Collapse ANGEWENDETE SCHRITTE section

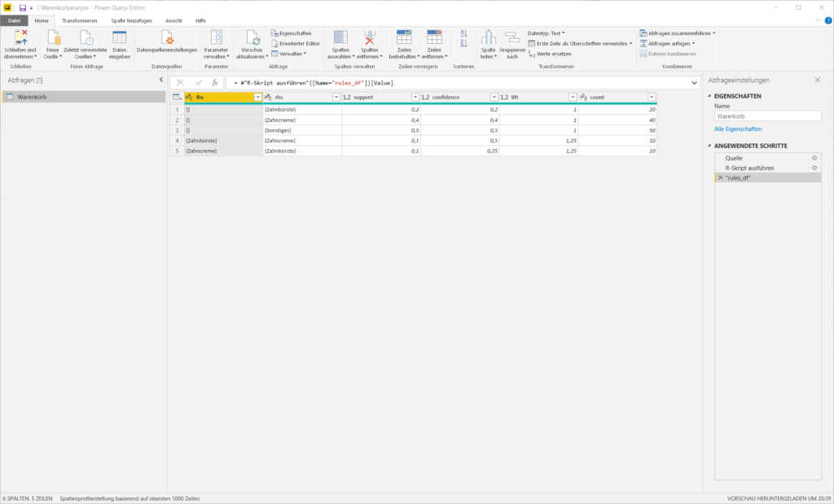(709, 146)
